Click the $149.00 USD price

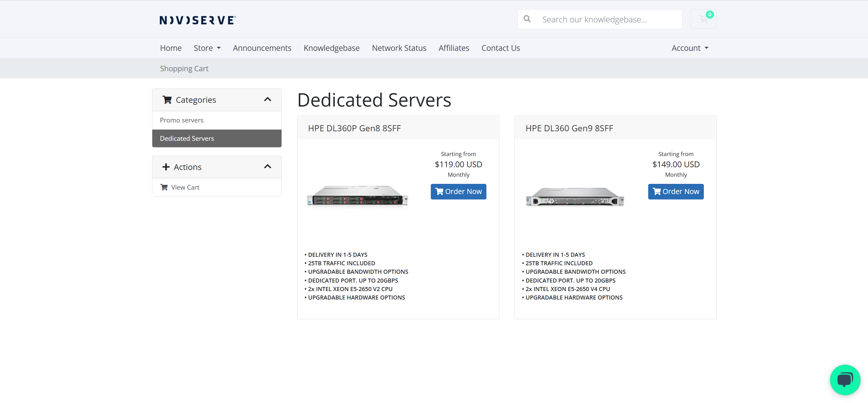(676, 165)
